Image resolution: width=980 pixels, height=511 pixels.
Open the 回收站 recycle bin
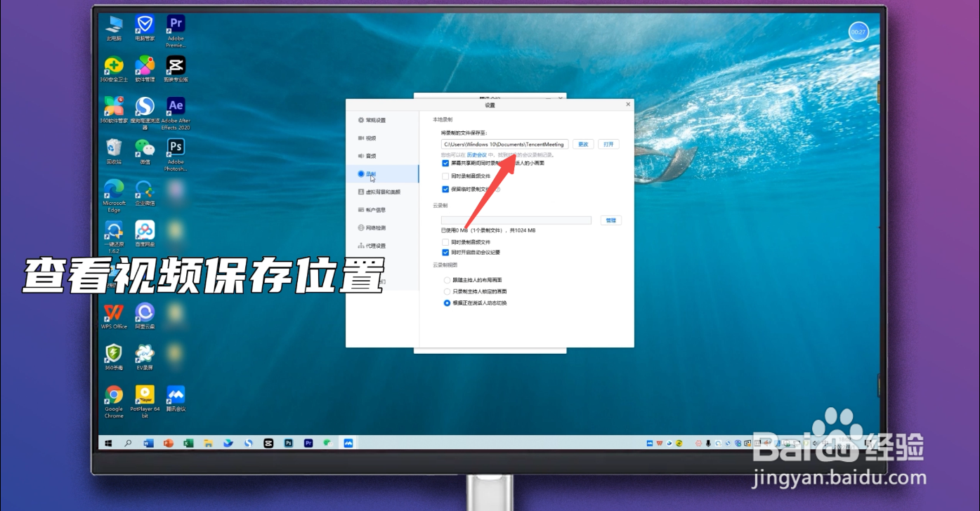[114, 151]
